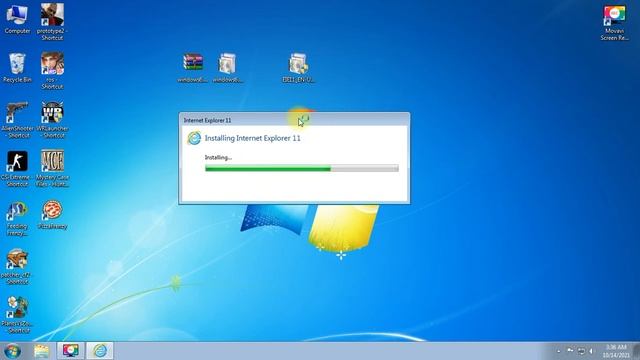This screenshot has height=360, width=640.
Task: Open the Windows Start menu orb
Action: (13, 351)
